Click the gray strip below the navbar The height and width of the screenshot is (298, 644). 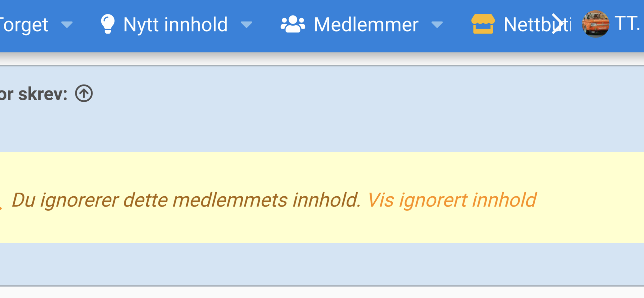click(x=322, y=59)
